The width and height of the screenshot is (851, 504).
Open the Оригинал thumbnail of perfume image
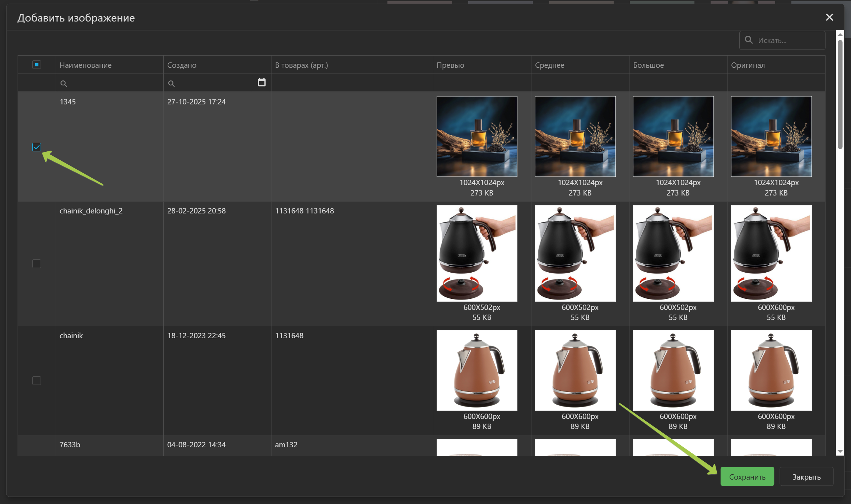771,136
